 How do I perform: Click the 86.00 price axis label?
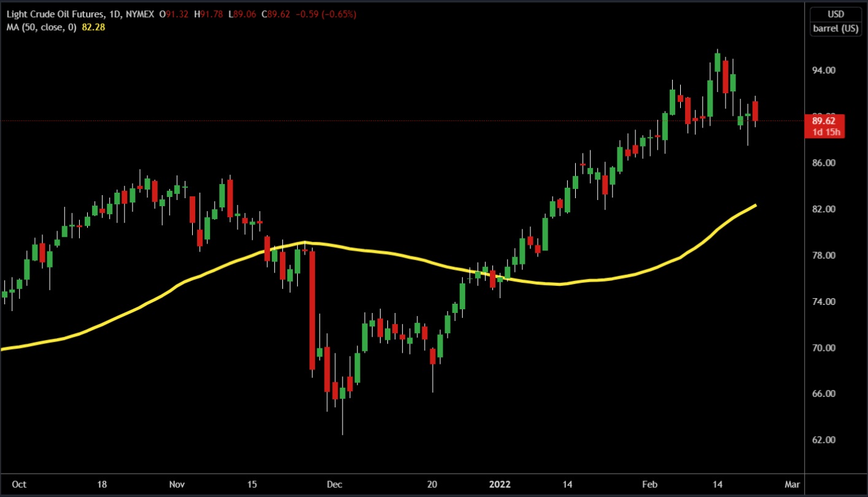[824, 163]
